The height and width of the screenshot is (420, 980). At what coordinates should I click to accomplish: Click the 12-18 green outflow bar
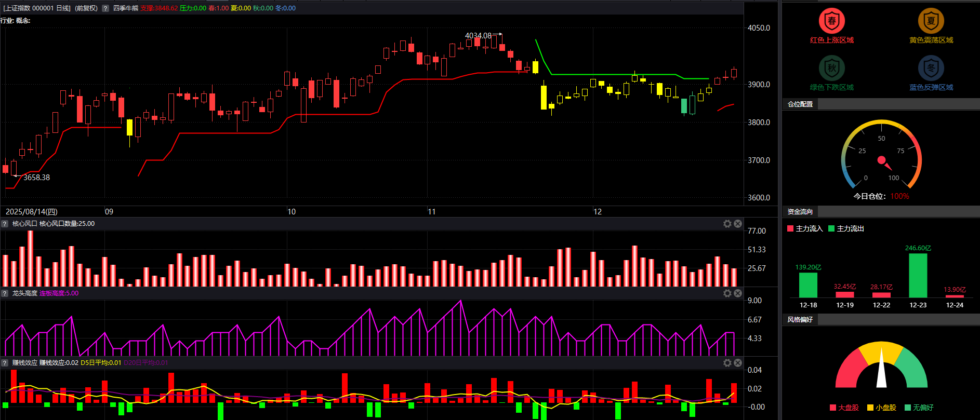(x=808, y=285)
